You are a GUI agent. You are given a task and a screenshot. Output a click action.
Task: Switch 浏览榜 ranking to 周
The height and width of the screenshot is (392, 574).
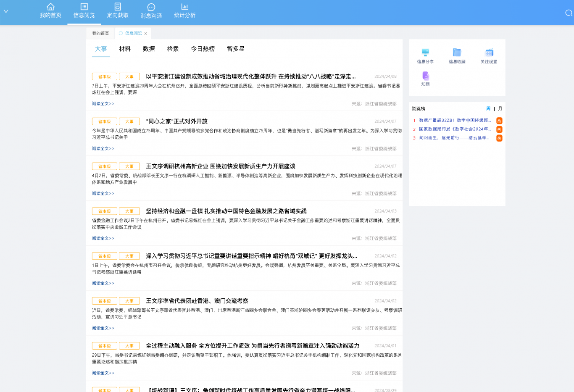(488, 108)
